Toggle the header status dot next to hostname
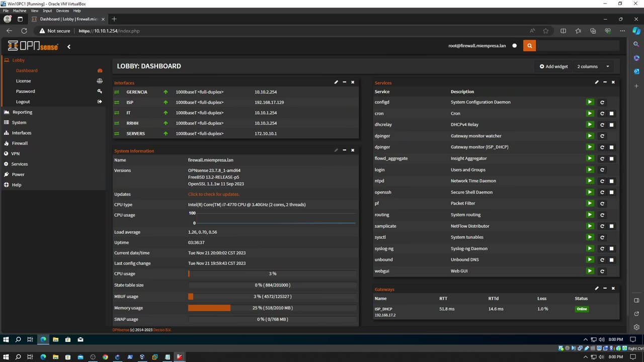644x362 pixels. (x=514, y=46)
